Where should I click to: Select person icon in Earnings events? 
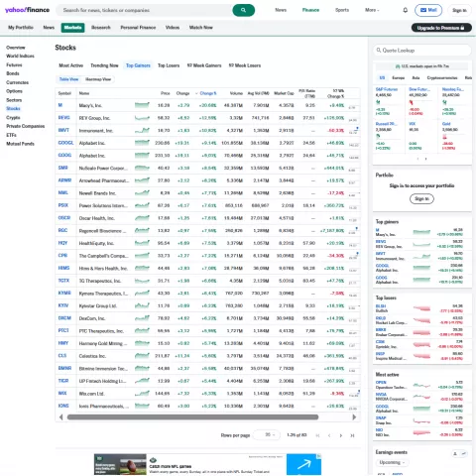455,453
